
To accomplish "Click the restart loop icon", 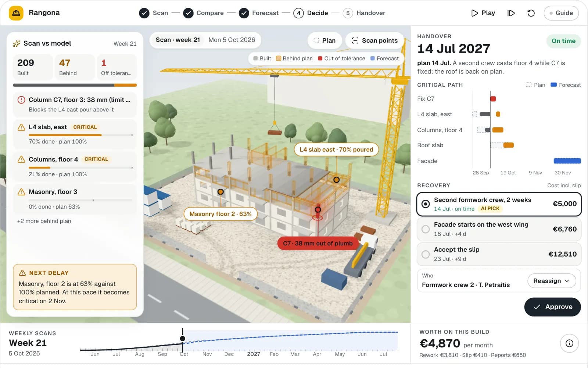I will (x=531, y=13).
